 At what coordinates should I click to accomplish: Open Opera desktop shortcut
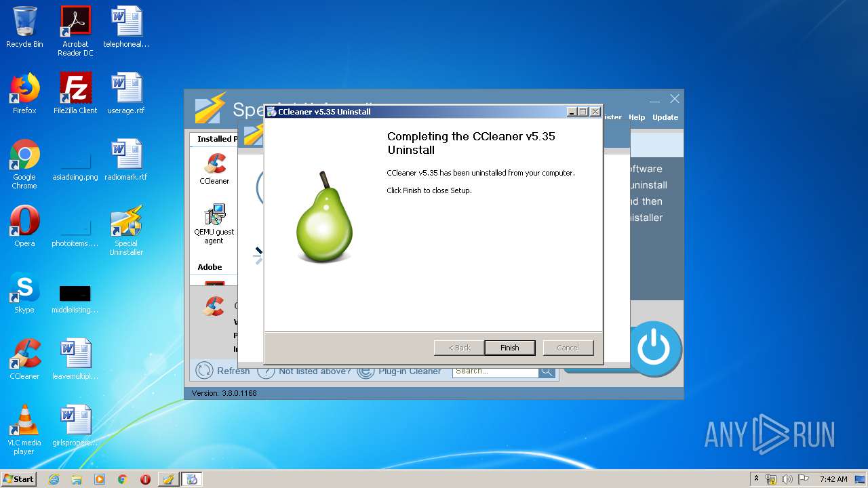24,226
